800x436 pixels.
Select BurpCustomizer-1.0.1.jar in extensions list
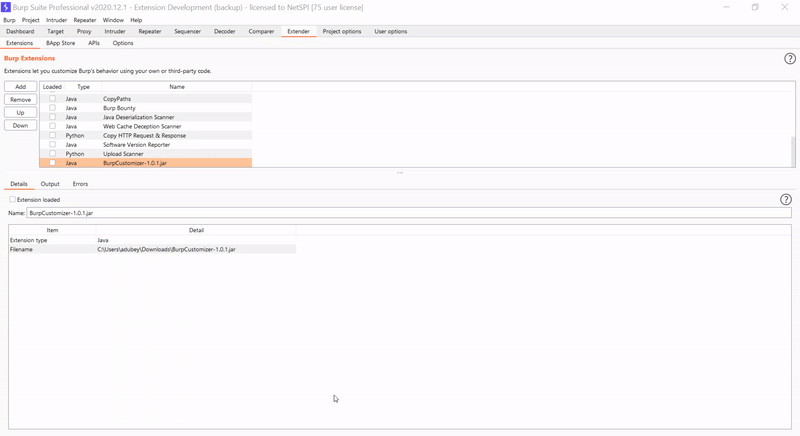click(x=146, y=163)
